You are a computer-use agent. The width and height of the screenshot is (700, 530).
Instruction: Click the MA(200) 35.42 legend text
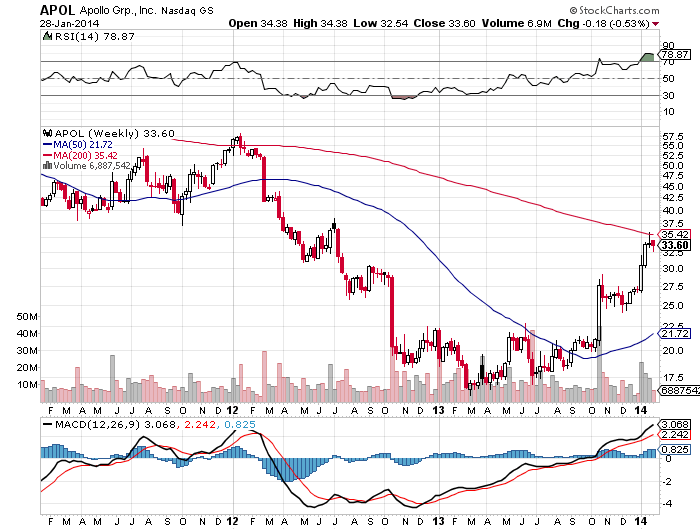[85, 155]
